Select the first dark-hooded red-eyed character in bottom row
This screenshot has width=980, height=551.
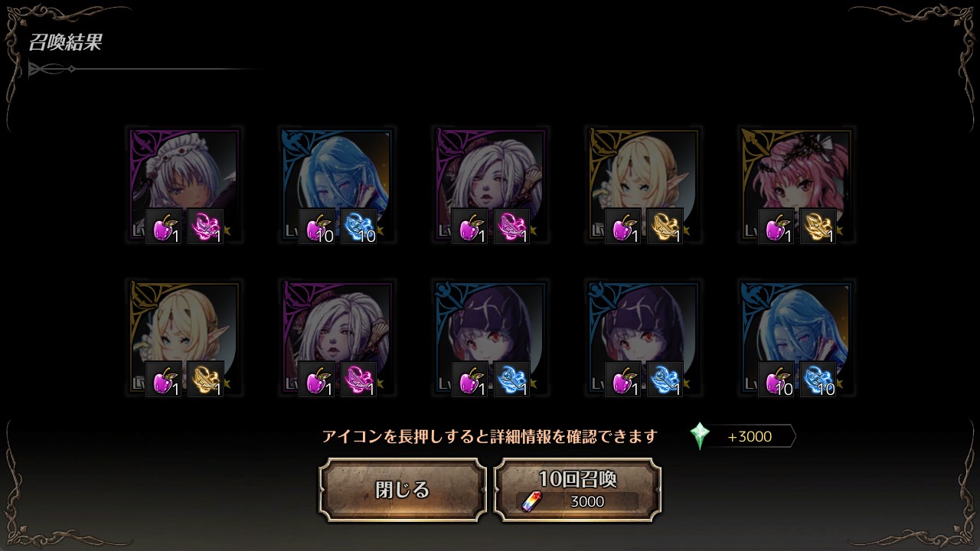490,338
